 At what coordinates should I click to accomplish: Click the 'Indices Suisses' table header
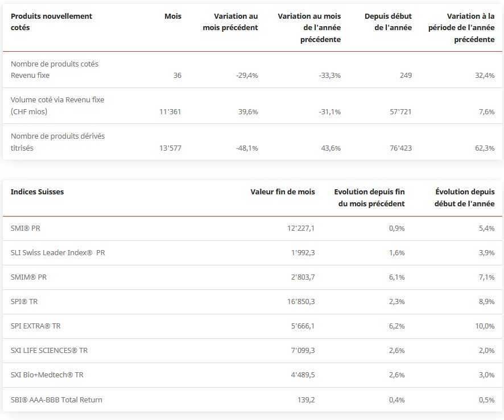[37, 192]
